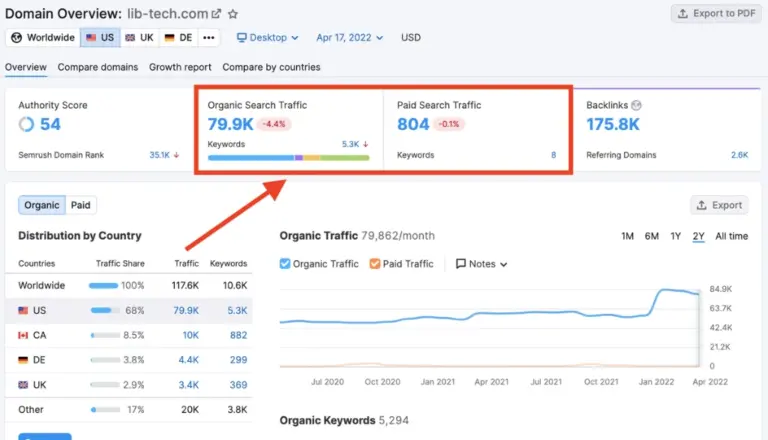
Task: Click the CA traffic value 10K
Action: [191, 335]
